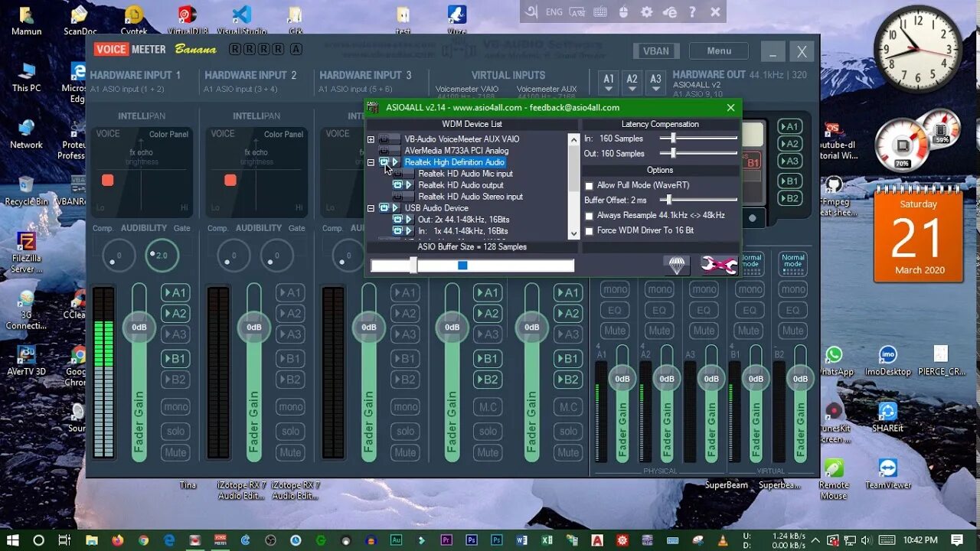Click mono button on Hardware Input 1 strip

[175, 407]
